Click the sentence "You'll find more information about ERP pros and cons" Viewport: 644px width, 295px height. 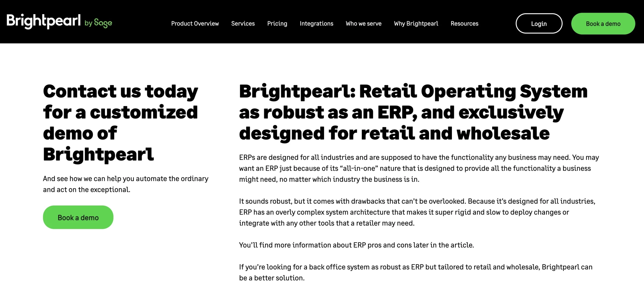click(357, 245)
